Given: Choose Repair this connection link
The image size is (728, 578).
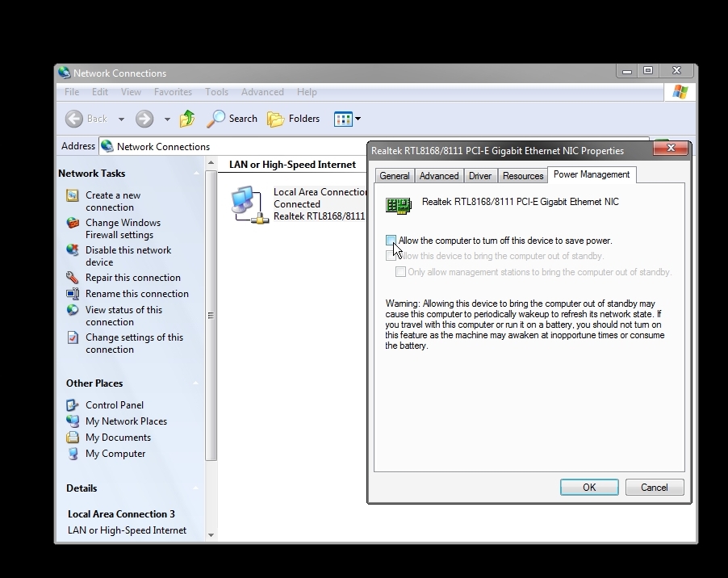Looking at the screenshot, I should (133, 278).
